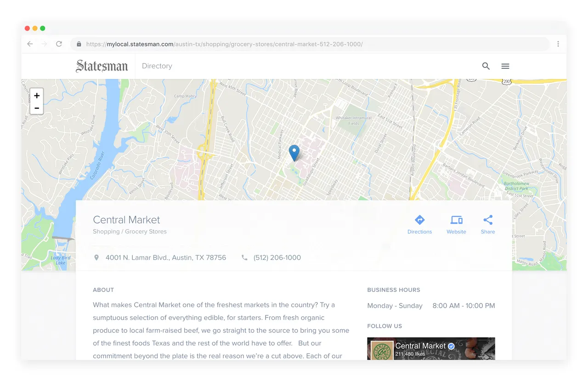
Task: Click the ABOUT section heading
Action: (x=103, y=290)
